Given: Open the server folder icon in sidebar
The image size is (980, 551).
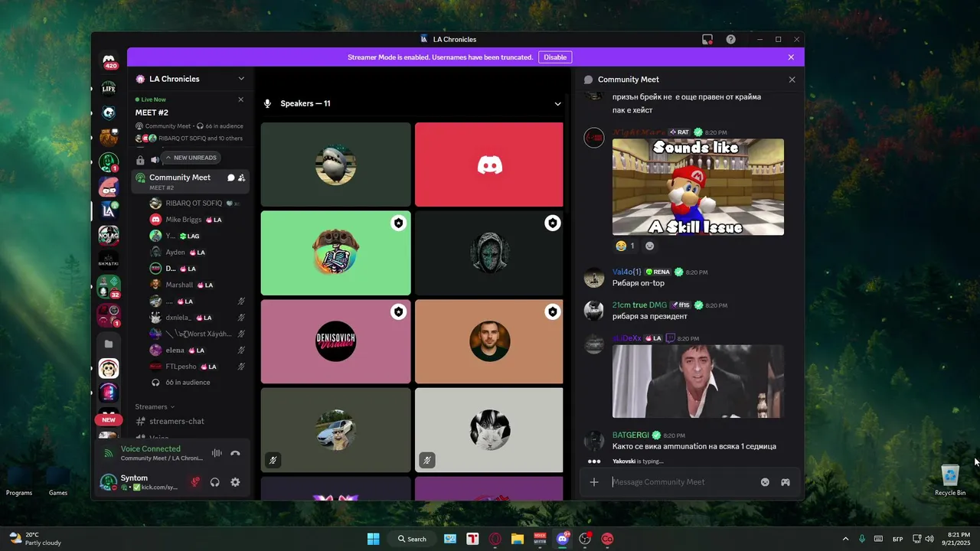Looking at the screenshot, I should 109,344.
